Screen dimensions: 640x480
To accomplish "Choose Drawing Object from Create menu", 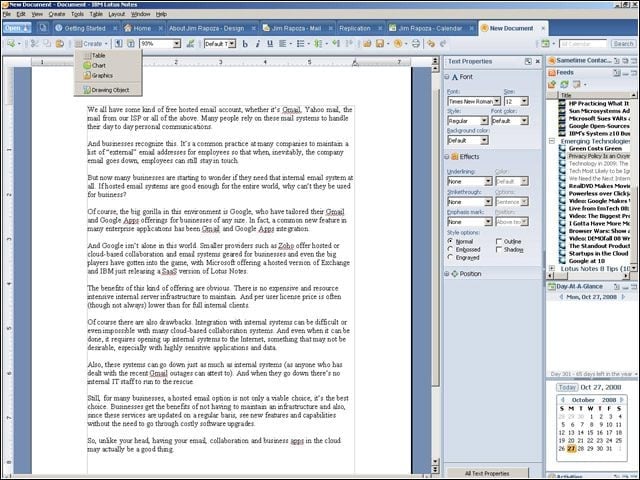I will click(108, 90).
